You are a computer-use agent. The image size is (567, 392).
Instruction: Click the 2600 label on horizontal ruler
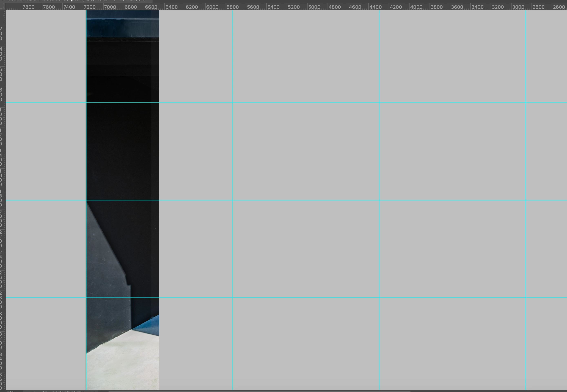(x=559, y=7)
